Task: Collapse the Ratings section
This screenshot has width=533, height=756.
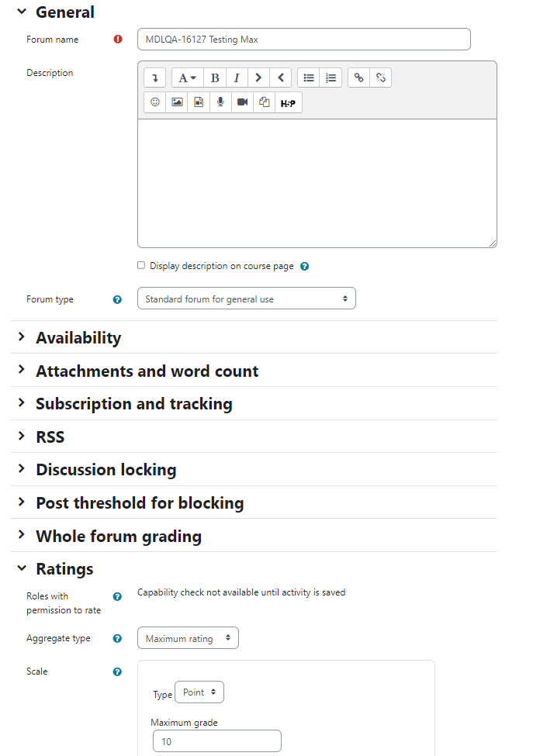Action: tap(64, 569)
